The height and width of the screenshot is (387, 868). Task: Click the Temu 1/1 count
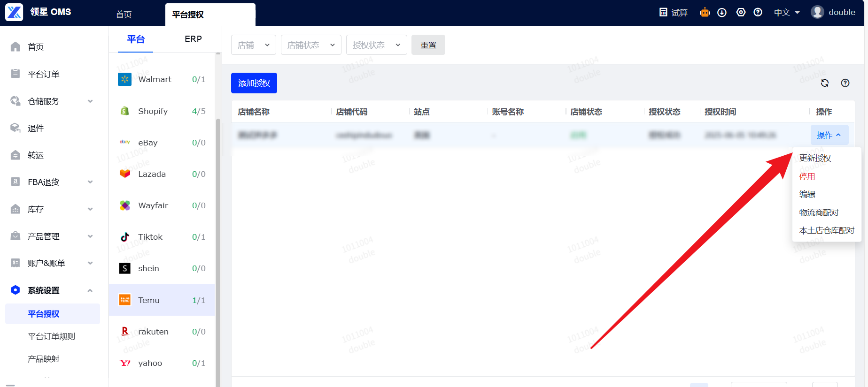point(199,300)
